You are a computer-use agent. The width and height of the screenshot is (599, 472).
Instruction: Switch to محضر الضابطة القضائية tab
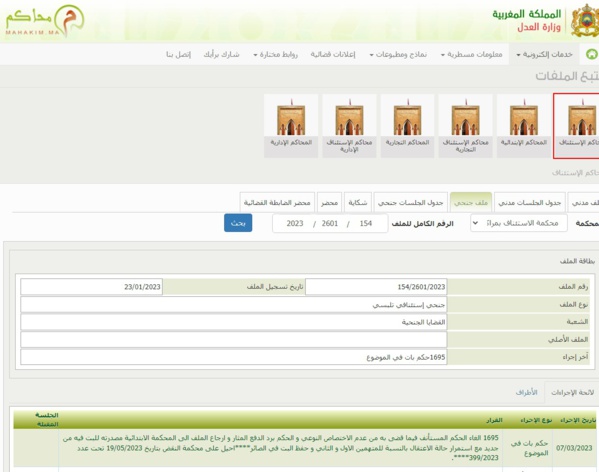click(277, 202)
